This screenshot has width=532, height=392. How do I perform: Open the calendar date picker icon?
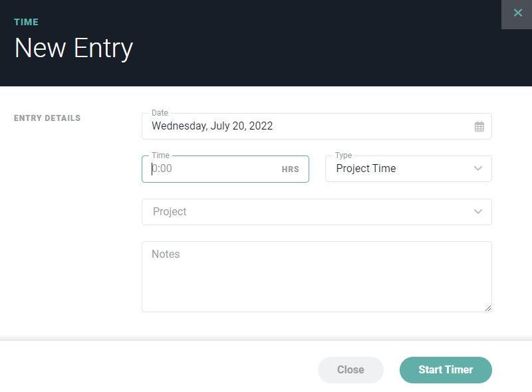click(479, 126)
